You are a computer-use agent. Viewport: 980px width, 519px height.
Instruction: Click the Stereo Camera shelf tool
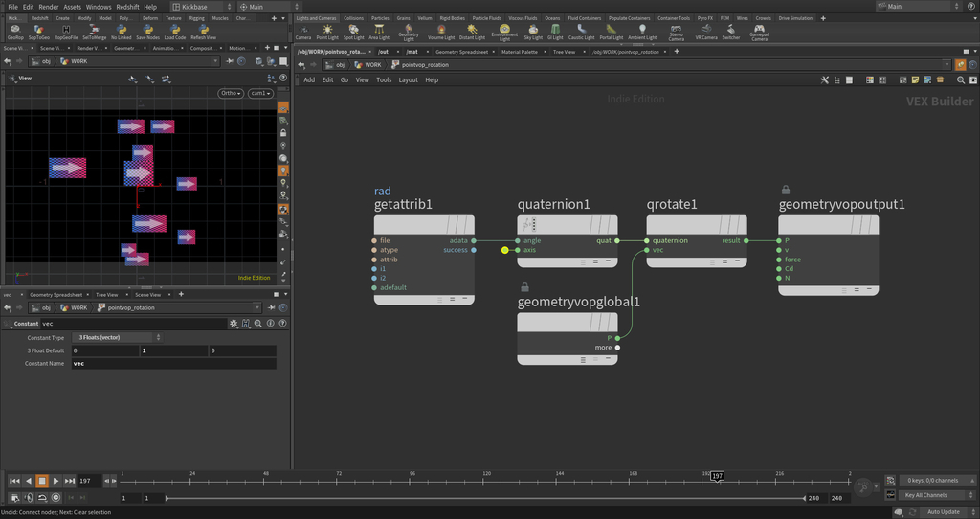pyautogui.click(x=677, y=33)
